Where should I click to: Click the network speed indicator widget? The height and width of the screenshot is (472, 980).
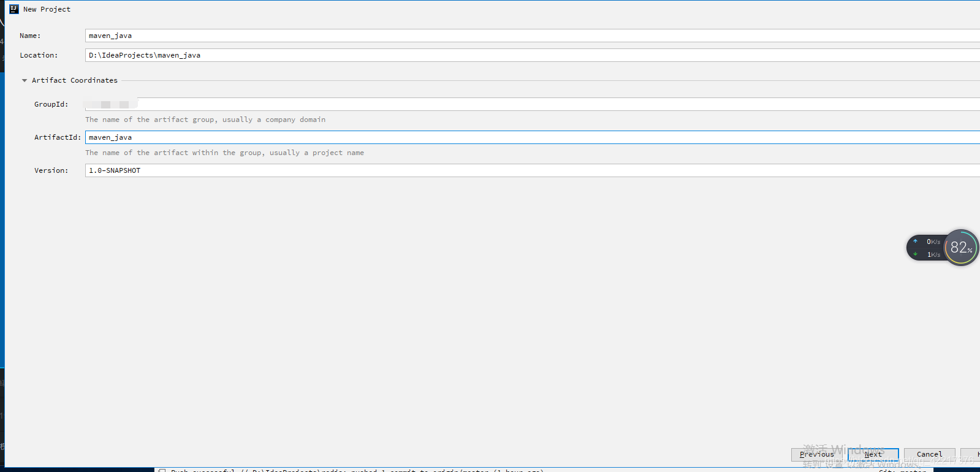pyautogui.click(x=927, y=248)
